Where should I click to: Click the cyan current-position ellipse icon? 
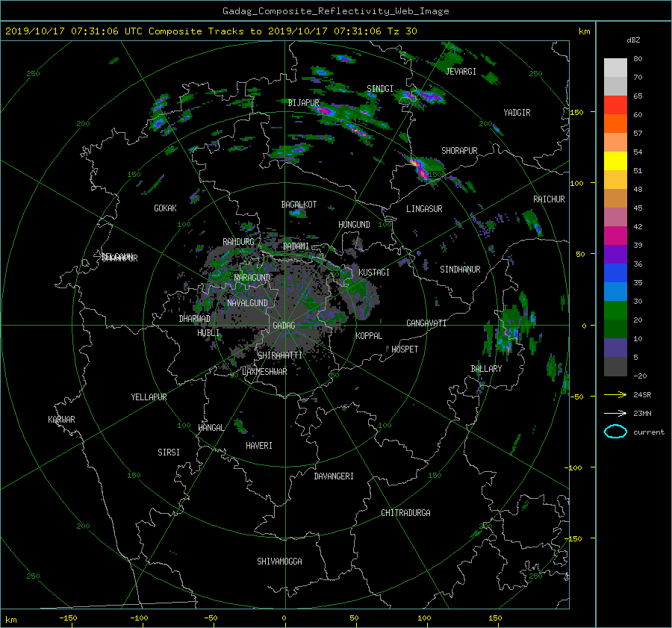tap(615, 432)
